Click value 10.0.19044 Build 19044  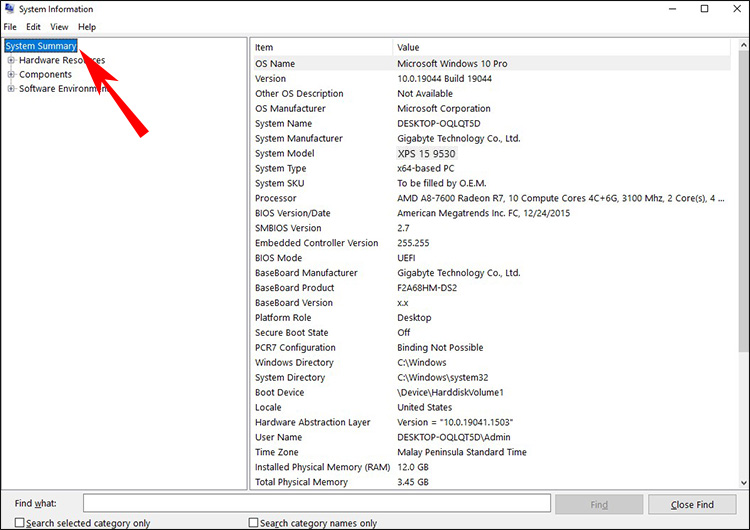click(444, 78)
